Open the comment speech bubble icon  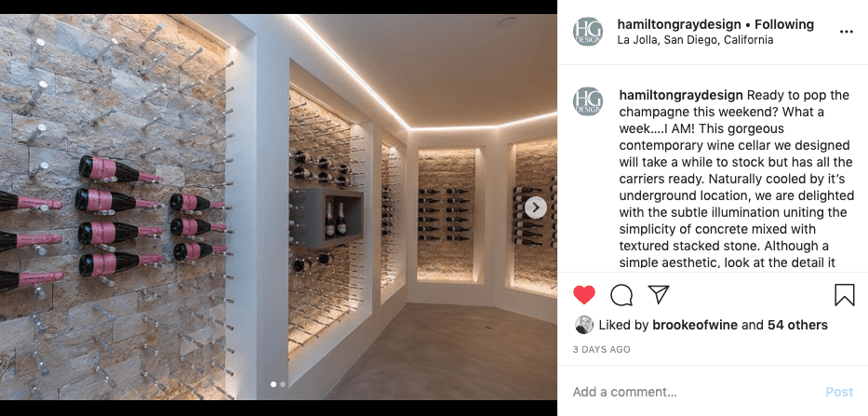(x=621, y=295)
